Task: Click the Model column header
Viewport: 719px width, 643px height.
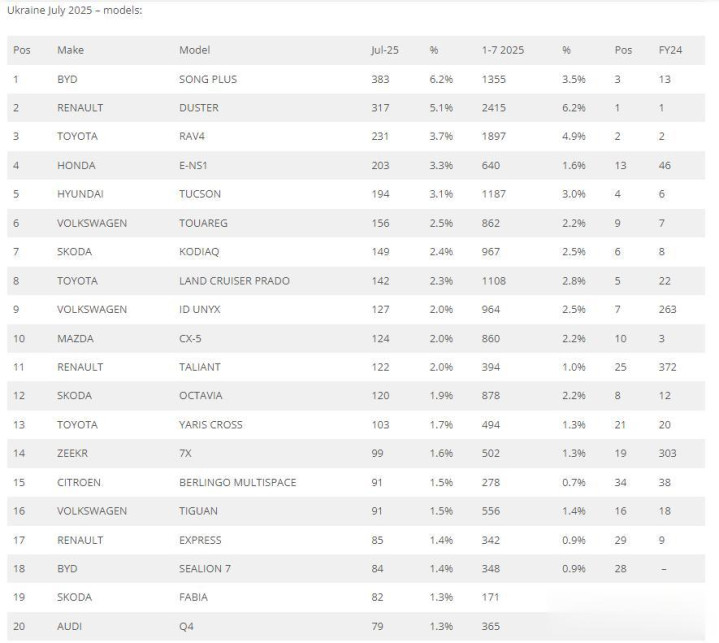Action: pyautogui.click(x=194, y=50)
